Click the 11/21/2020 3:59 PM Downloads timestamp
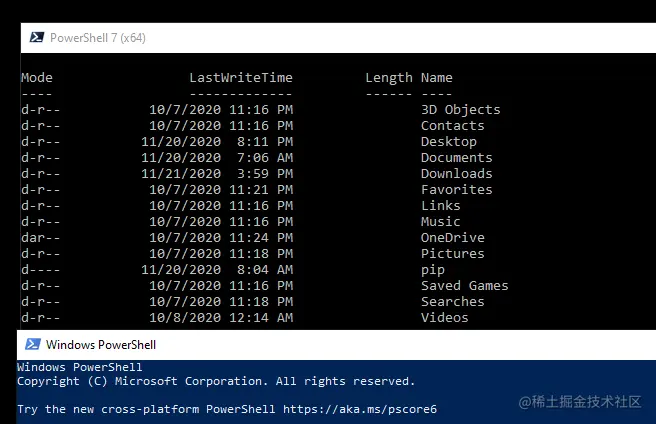The image size is (656, 424). pos(217,174)
